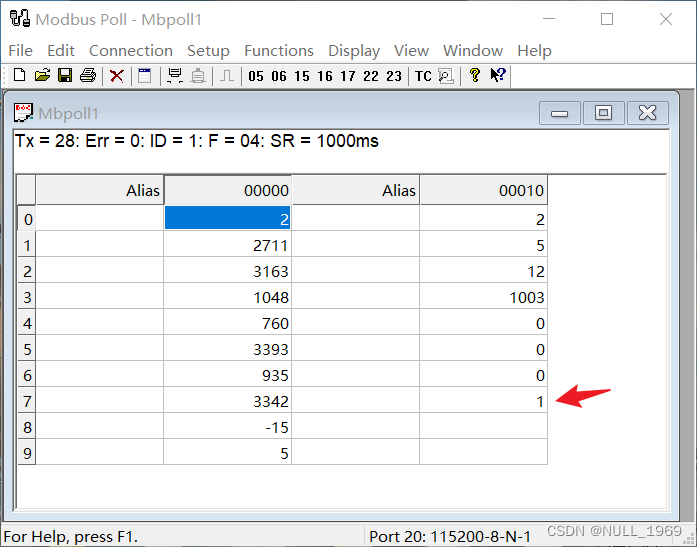The height and width of the screenshot is (547, 697).
Task: Select the cell showing 935
Action: pyautogui.click(x=228, y=374)
